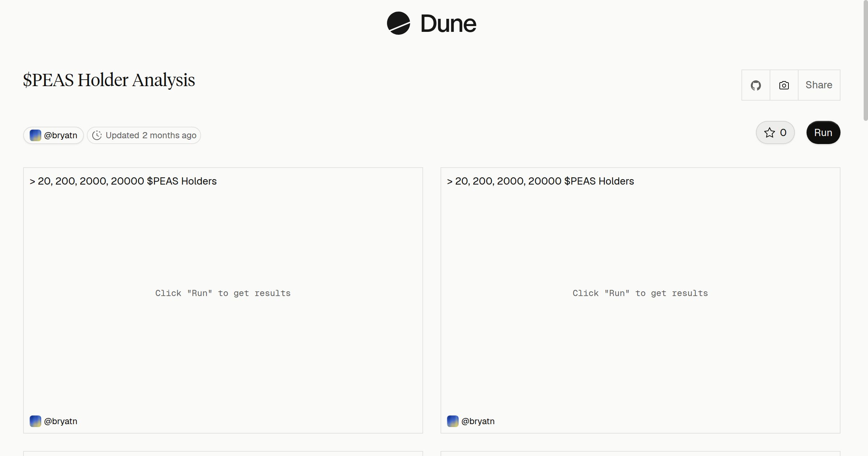Click the page vertical scrollbar thumb
This screenshot has height=456, width=868.
click(865, 60)
